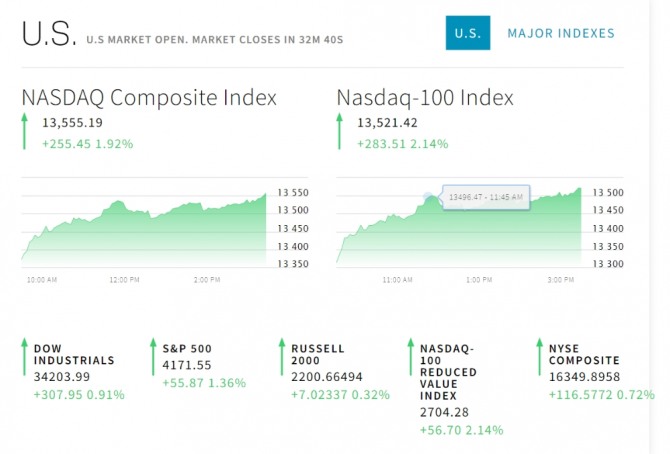Viewport: 670px width, 454px height.
Task: Click the NASDAQ Composite +255.45 1.92% change
Action: (87, 144)
